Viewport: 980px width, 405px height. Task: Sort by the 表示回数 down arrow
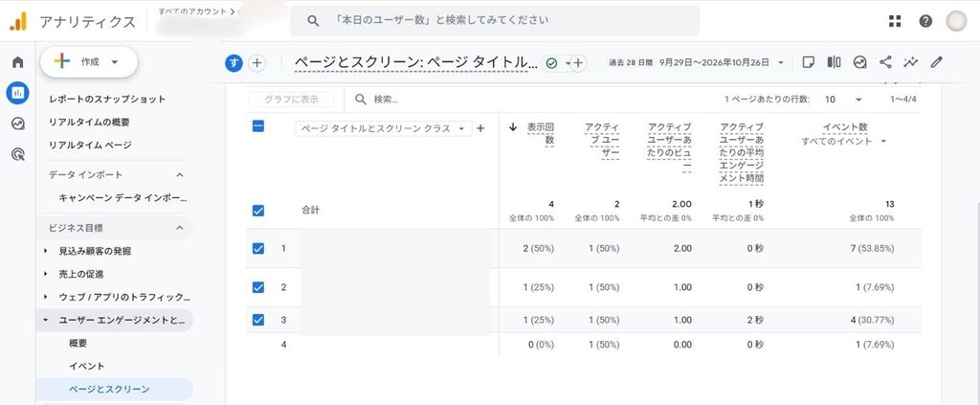click(x=514, y=127)
